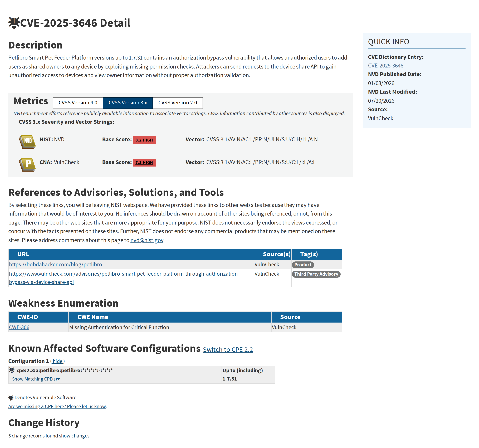
Task: Select the CVSS Version 3.x tab
Action: coord(128,103)
